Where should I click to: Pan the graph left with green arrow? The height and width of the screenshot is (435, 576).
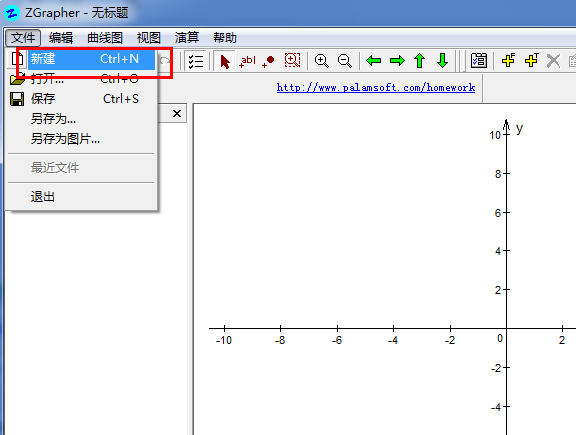pos(374,61)
